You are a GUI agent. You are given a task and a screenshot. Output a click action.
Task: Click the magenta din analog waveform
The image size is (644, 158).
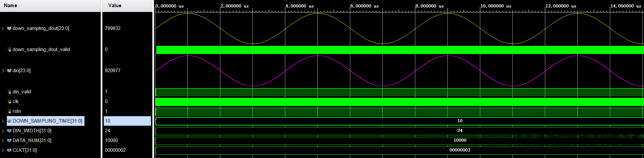point(399,71)
